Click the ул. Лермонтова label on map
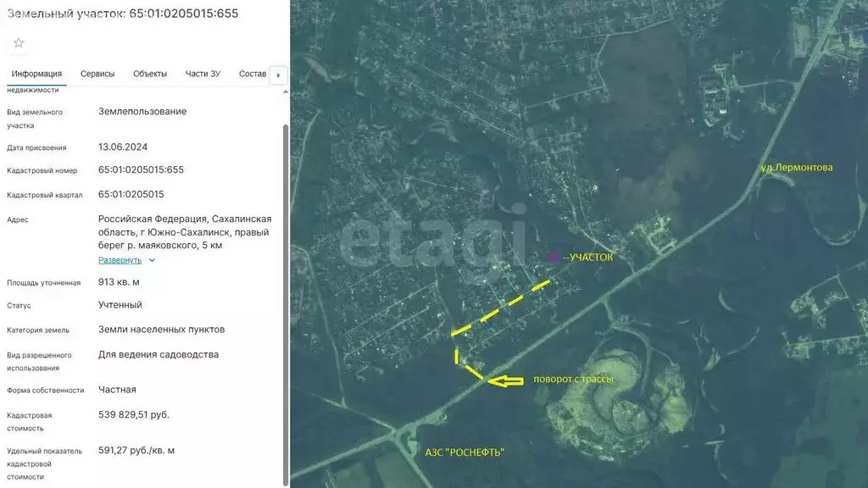Viewport: 868px width, 488px height. (796, 167)
